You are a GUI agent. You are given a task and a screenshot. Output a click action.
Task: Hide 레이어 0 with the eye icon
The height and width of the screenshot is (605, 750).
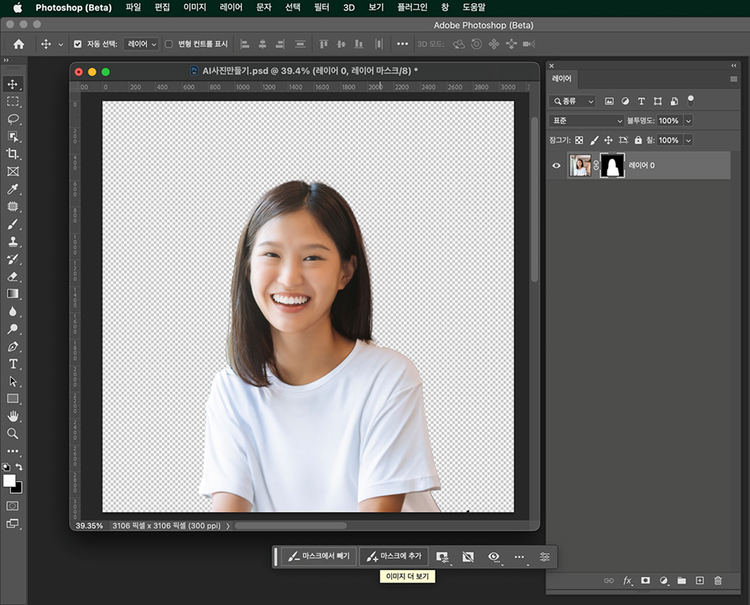tap(557, 166)
